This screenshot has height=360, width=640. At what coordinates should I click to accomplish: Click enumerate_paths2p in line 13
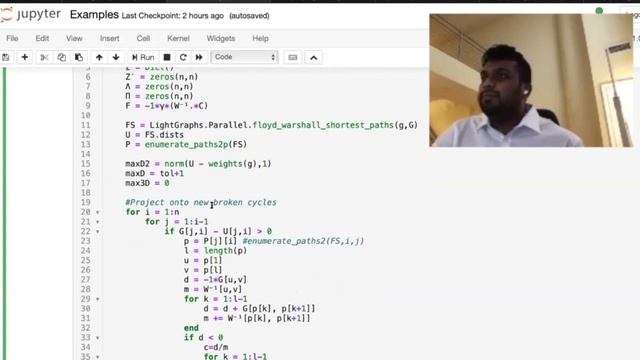tap(186, 144)
